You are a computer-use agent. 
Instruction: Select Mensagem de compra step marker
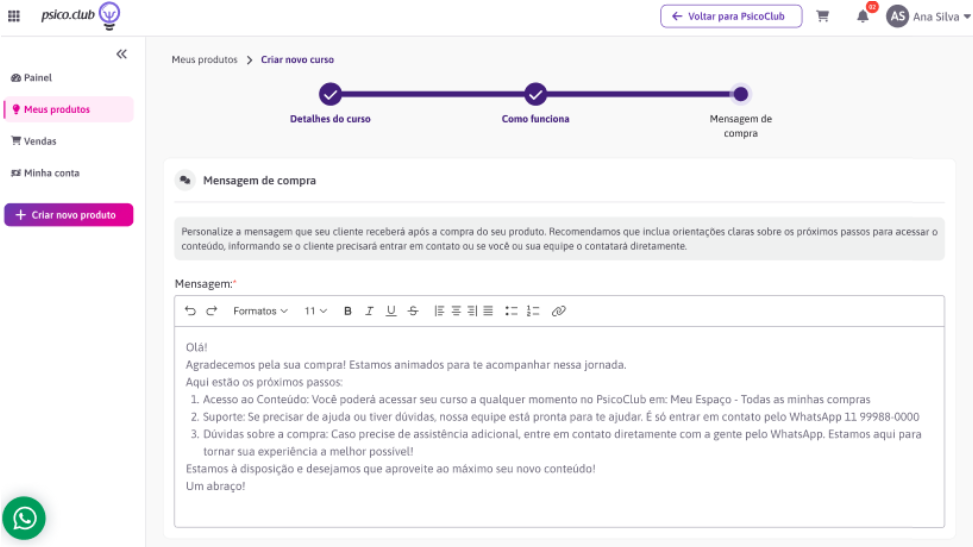click(x=740, y=94)
